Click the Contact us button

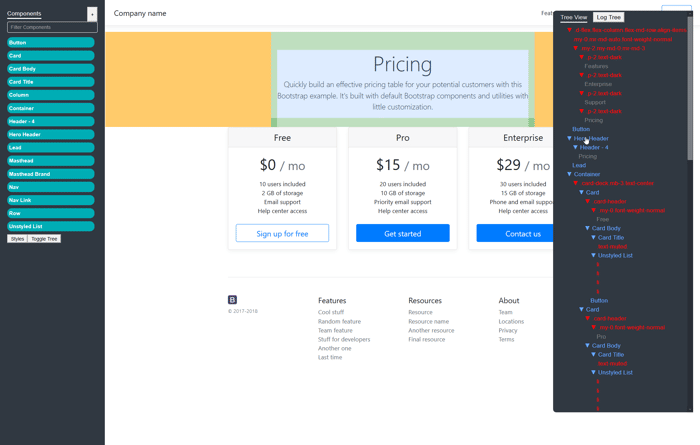tap(523, 233)
